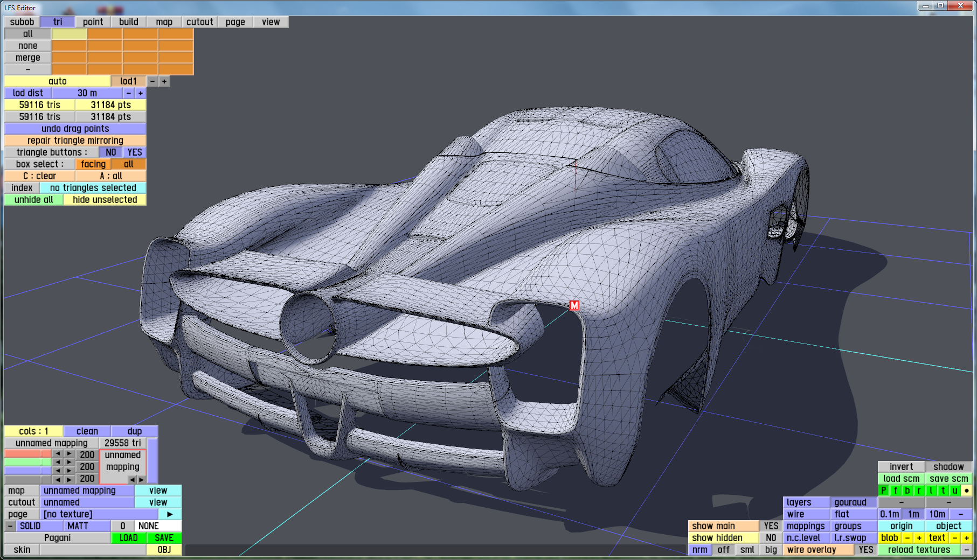The image size is (977, 560).
Task: Click the reload textures button
Action: click(x=919, y=550)
